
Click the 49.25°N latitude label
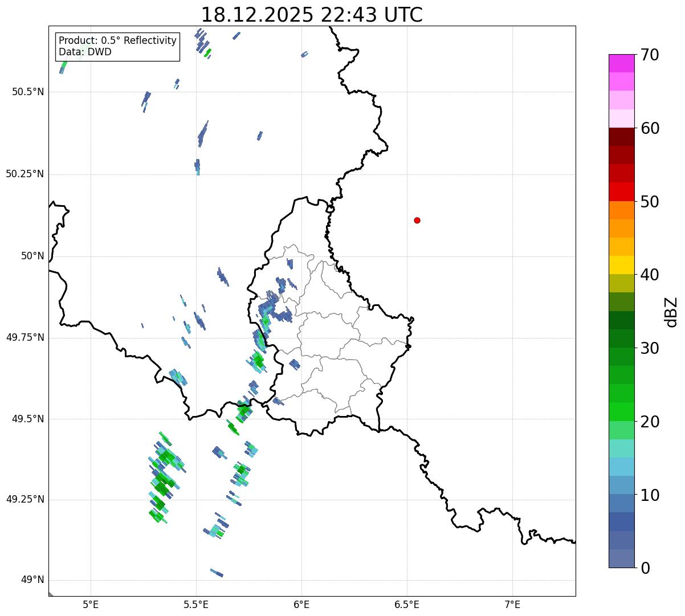(x=25, y=499)
